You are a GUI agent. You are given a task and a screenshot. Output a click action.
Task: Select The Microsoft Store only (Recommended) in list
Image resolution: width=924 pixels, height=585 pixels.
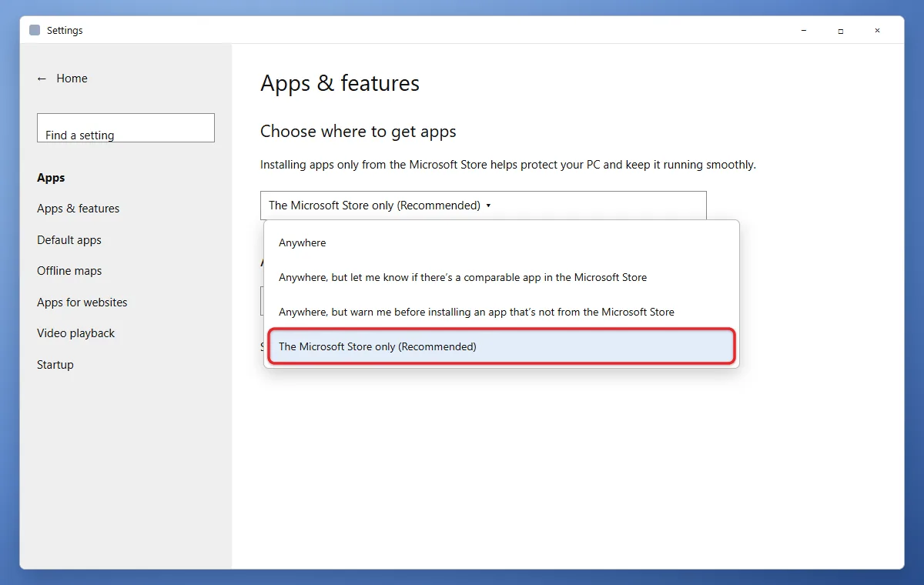pos(501,346)
